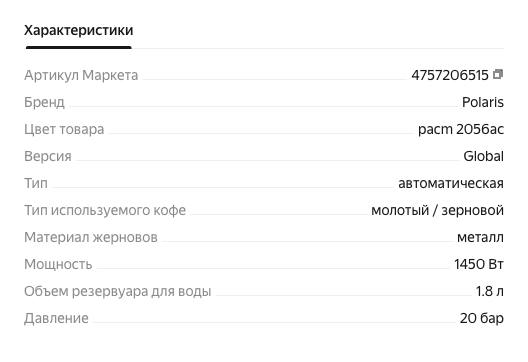
Task: Click the Тип используемого кофе label
Action: [105, 210]
